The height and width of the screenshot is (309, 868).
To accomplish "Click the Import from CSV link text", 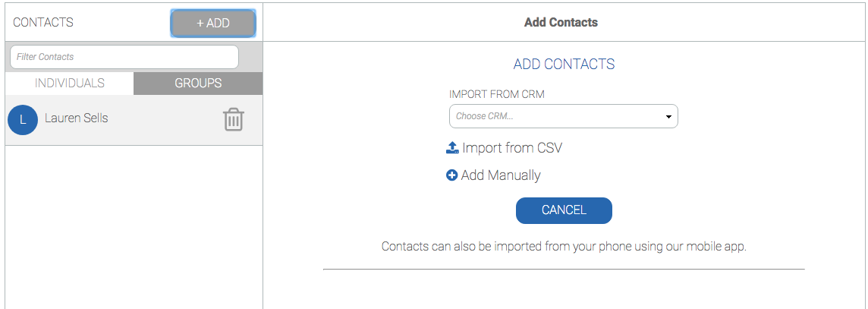I will coord(512,148).
